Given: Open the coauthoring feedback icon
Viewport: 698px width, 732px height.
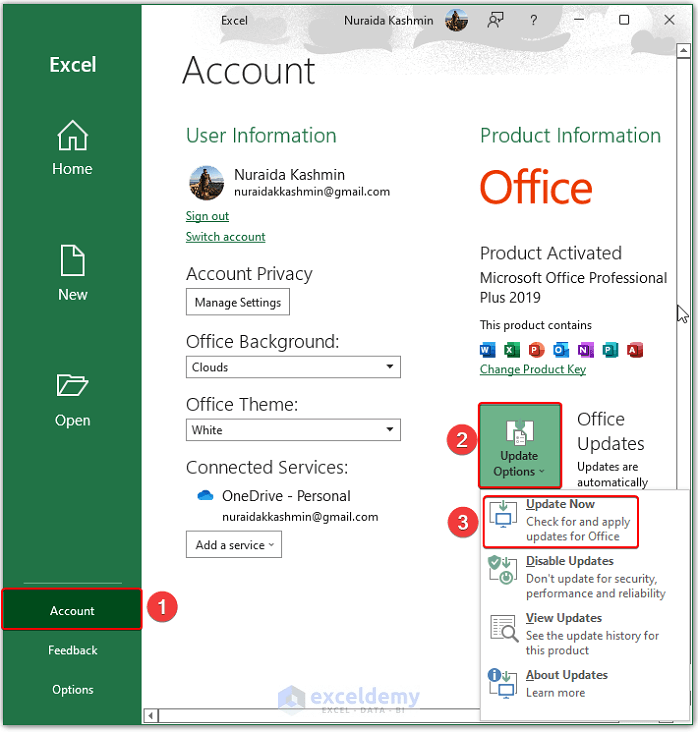Looking at the screenshot, I should tap(495, 21).
